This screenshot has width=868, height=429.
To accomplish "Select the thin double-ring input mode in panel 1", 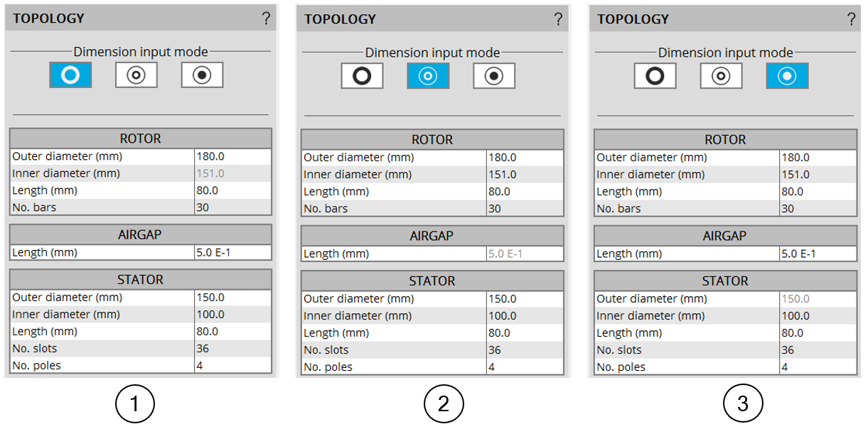I will point(136,75).
